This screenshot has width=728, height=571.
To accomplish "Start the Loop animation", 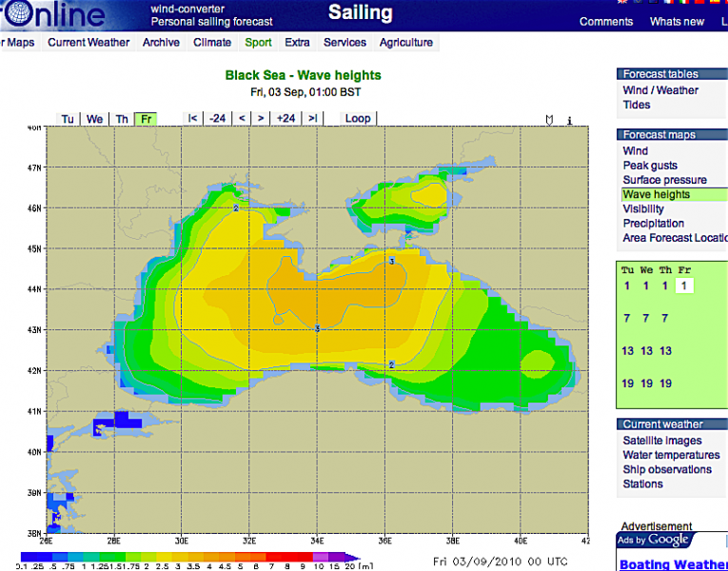I will (358, 119).
